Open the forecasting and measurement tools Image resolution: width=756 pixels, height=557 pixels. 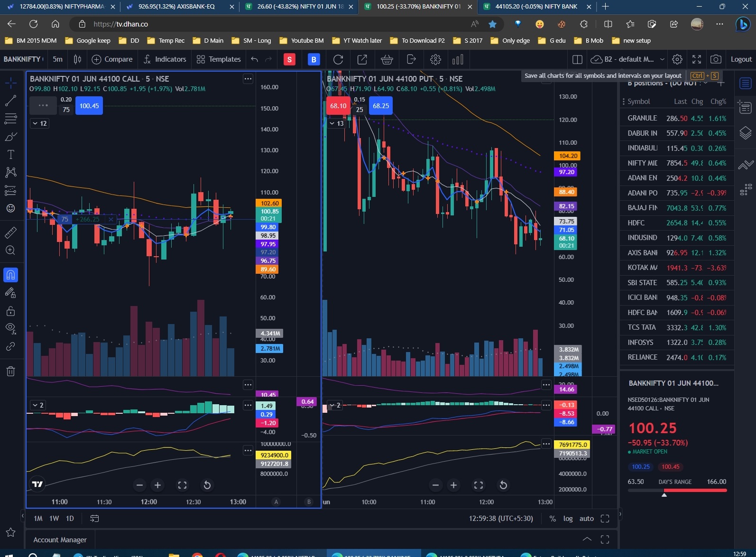10,190
